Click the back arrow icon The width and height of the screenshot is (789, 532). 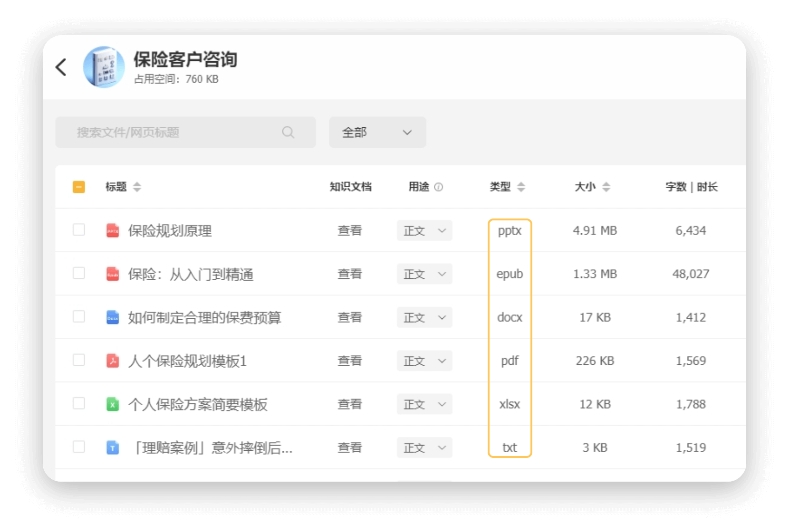[61, 67]
